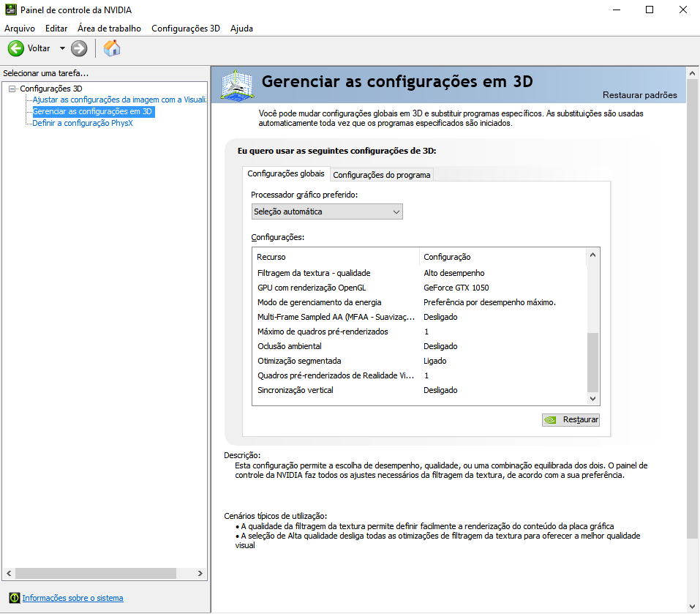The height and width of the screenshot is (614, 700).
Task: Select Modo de gerenciamento da energia row
Action: [420, 302]
